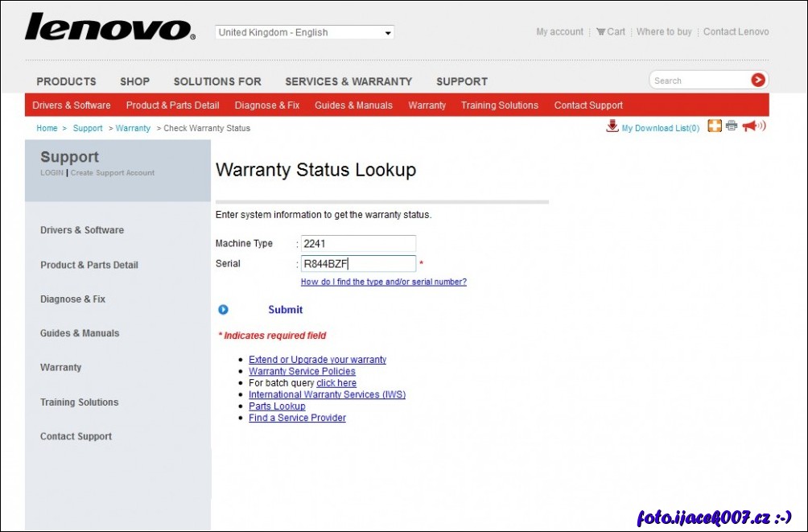Click the blue arrow beside Submit
This screenshot has width=808, height=532.
click(224, 310)
